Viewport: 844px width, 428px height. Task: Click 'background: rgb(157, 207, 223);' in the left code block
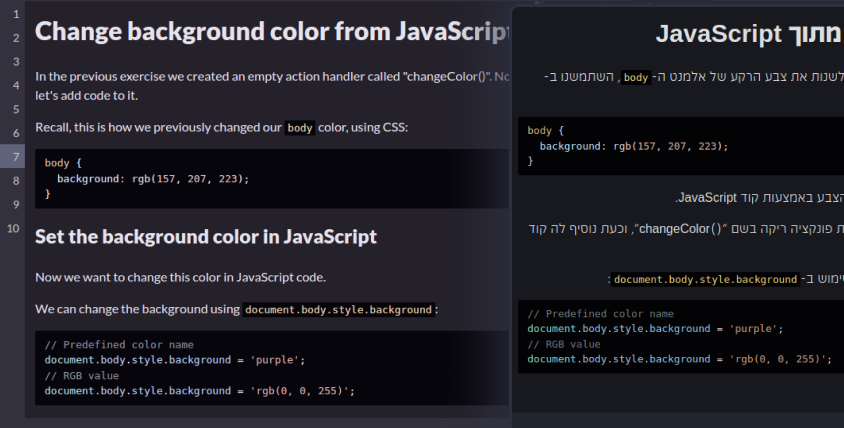pos(153,179)
